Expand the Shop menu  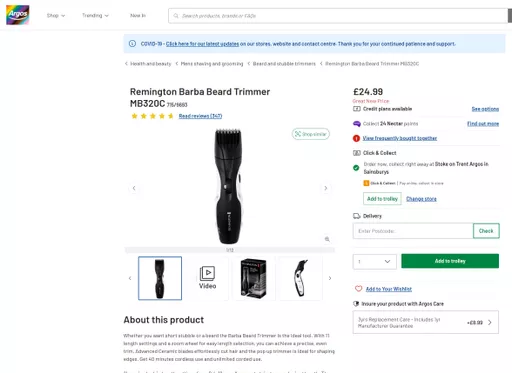[x=56, y=15]
